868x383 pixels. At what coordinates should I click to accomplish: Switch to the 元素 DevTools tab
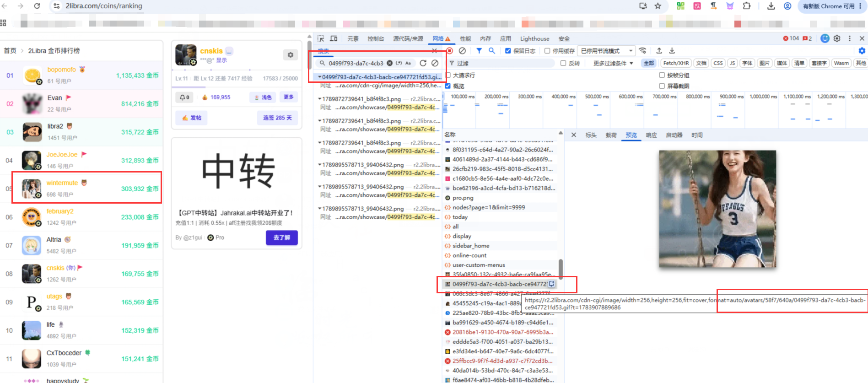(353, 38)
